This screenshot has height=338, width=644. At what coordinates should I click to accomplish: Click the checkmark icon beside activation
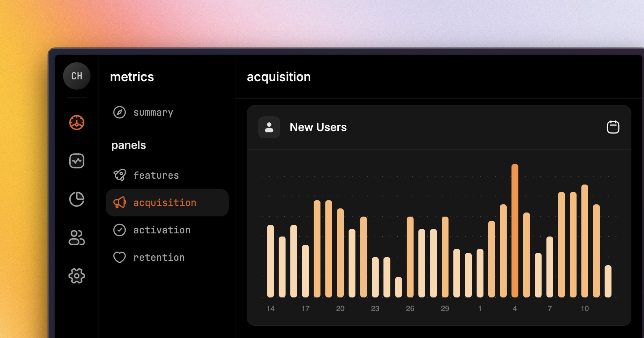pos(120,230)
